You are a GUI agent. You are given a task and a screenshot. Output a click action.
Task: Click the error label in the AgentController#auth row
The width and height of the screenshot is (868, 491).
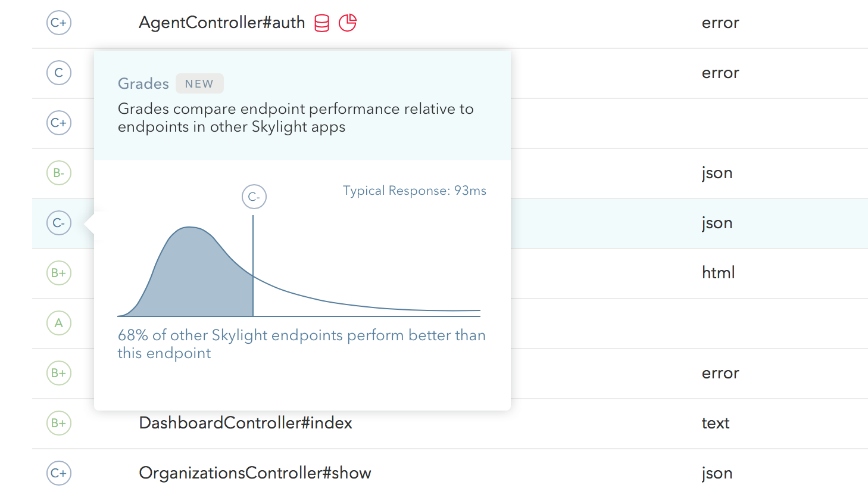coord(720,23)
